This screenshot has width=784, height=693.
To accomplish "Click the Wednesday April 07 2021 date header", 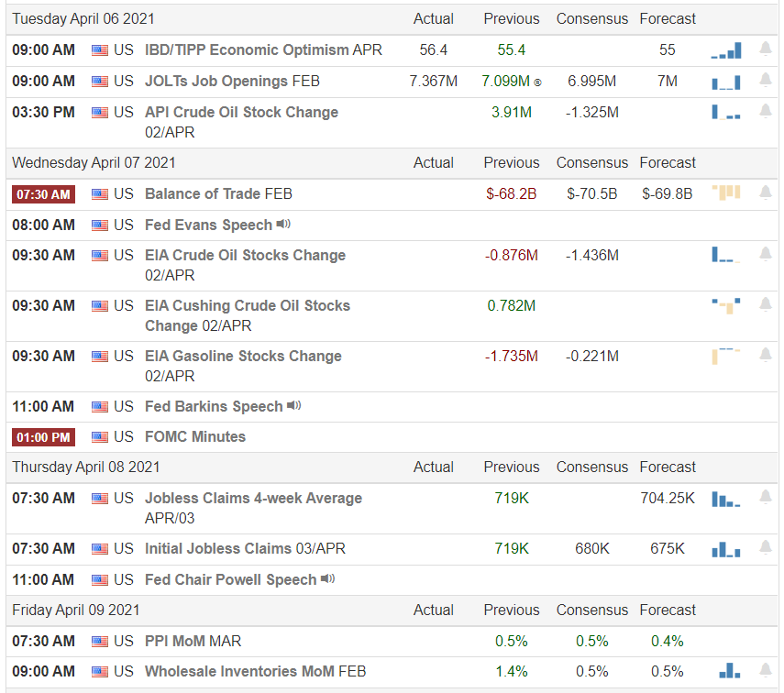I will (94, 163).
